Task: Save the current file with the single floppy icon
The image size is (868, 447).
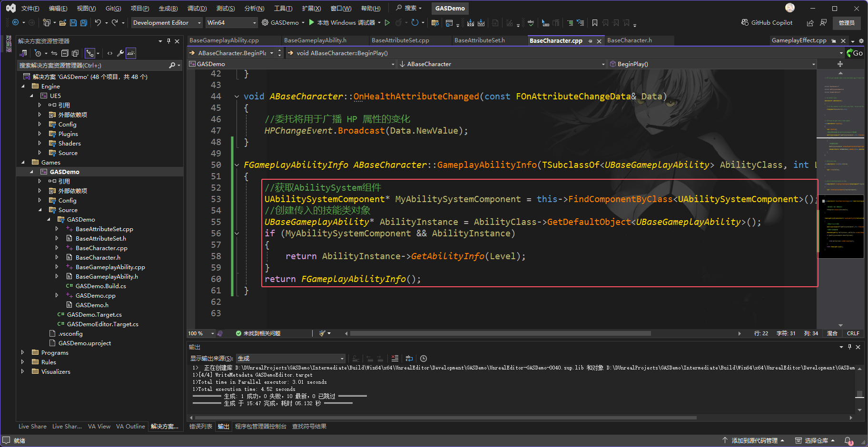Action: click(x=73, y=22)
